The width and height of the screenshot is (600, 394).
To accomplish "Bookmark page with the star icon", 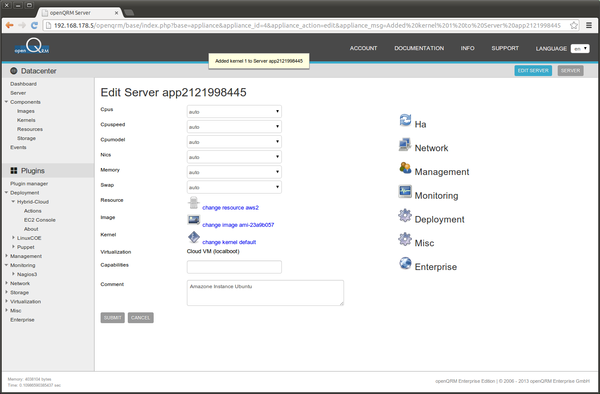I will click(x=574, y=25).
